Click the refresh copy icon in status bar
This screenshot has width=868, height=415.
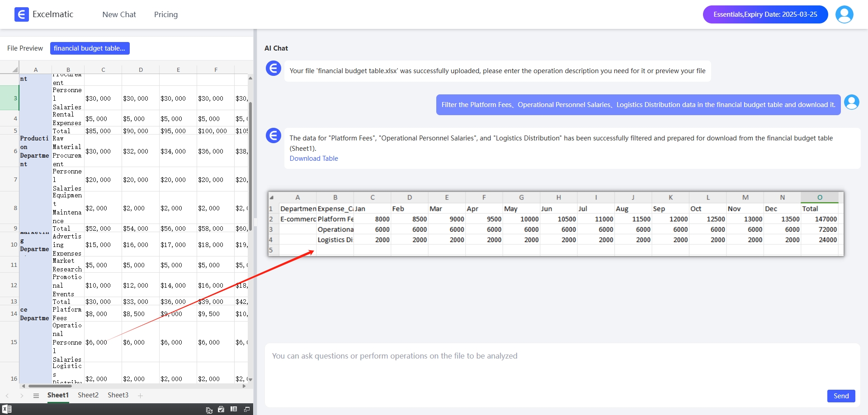pos(209,410)
